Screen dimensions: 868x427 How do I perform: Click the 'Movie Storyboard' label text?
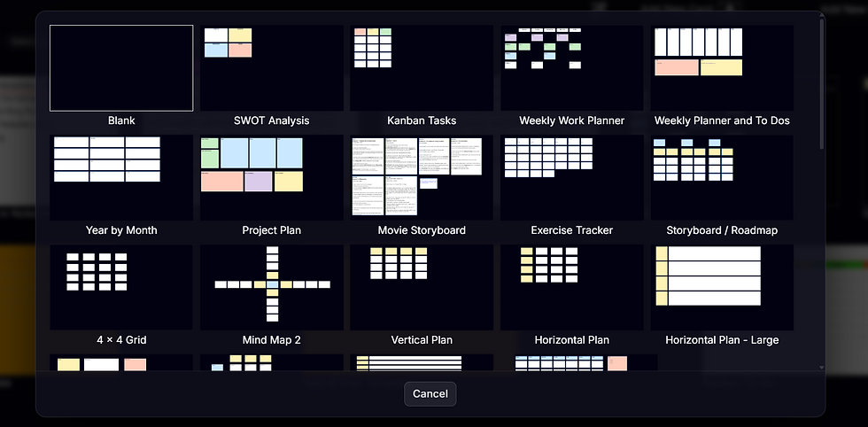click(x=422, y=229)
